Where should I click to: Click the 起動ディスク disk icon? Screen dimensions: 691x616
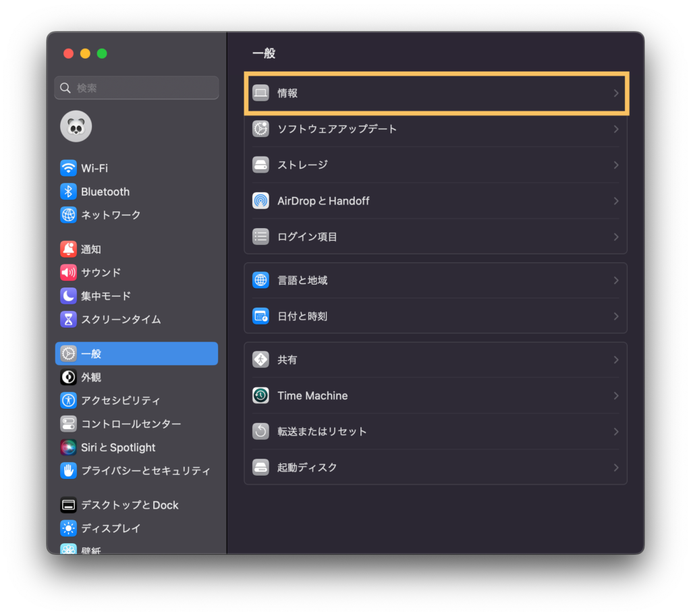(x=260, y=467)
